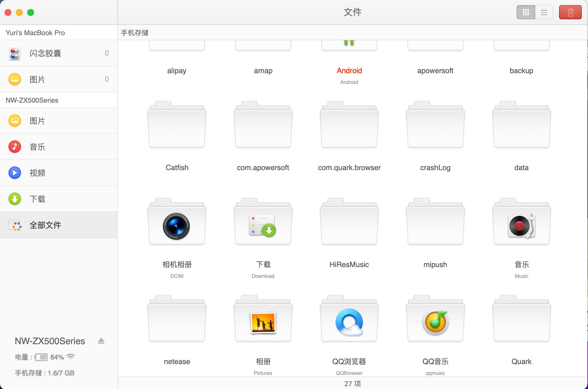
Task: Switch to list view mode
Action: (544, 12)
